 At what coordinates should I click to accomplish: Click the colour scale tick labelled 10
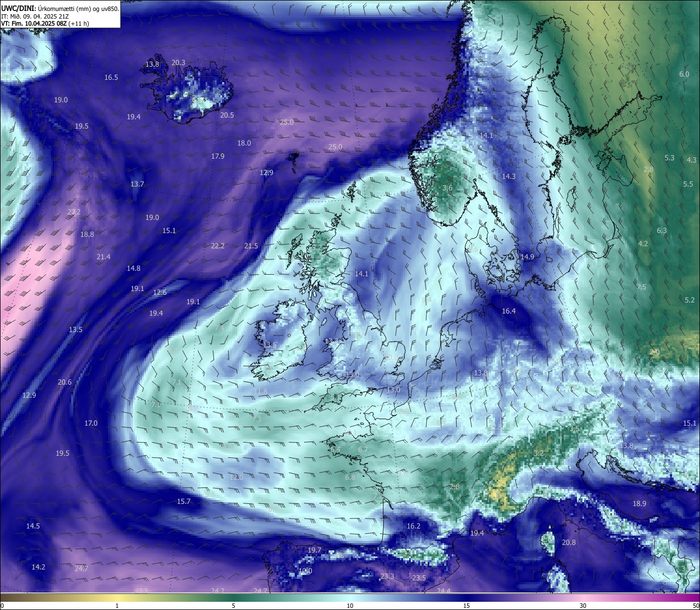350,606
